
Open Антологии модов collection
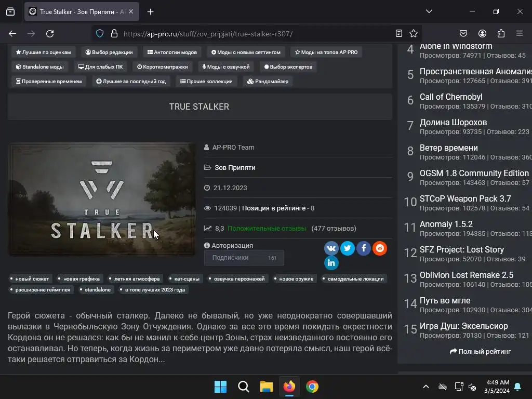[172, 52]
